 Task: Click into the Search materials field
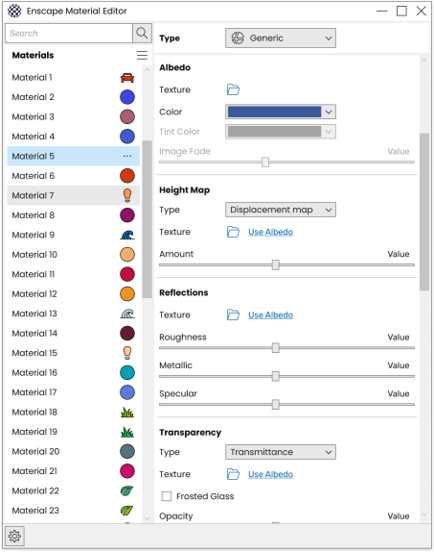click(69, 33)
